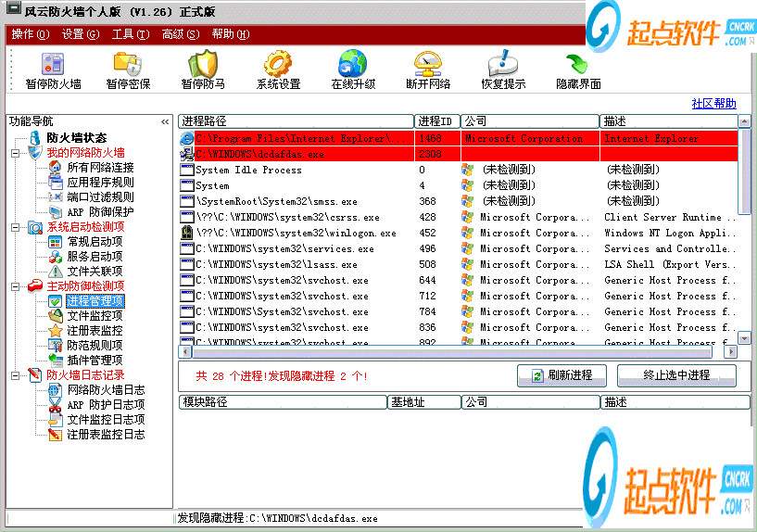Open 防范规则项 tree item
The width and height of the screenshot is (757, 532).
pos(95,345)
